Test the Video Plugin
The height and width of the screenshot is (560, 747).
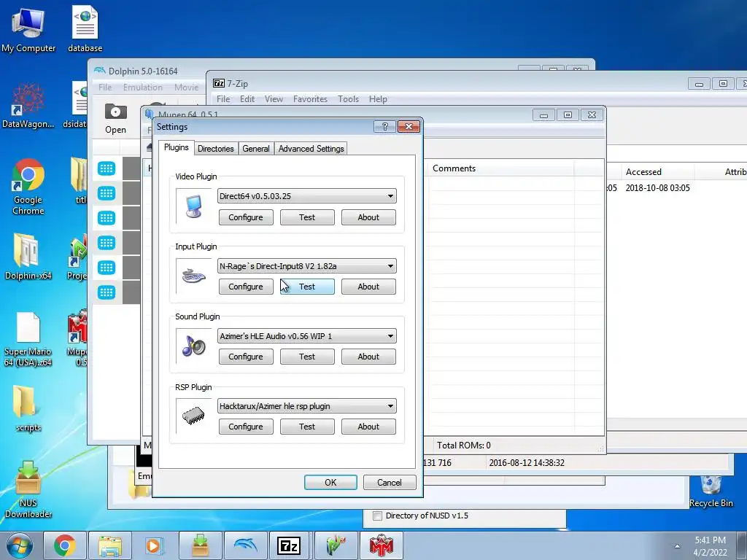point(307,217)
